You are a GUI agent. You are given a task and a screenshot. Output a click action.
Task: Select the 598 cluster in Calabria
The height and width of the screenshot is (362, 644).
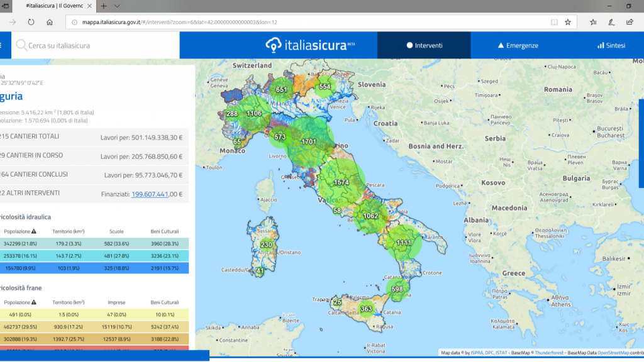pyautogui.click(x=397, y=289)
